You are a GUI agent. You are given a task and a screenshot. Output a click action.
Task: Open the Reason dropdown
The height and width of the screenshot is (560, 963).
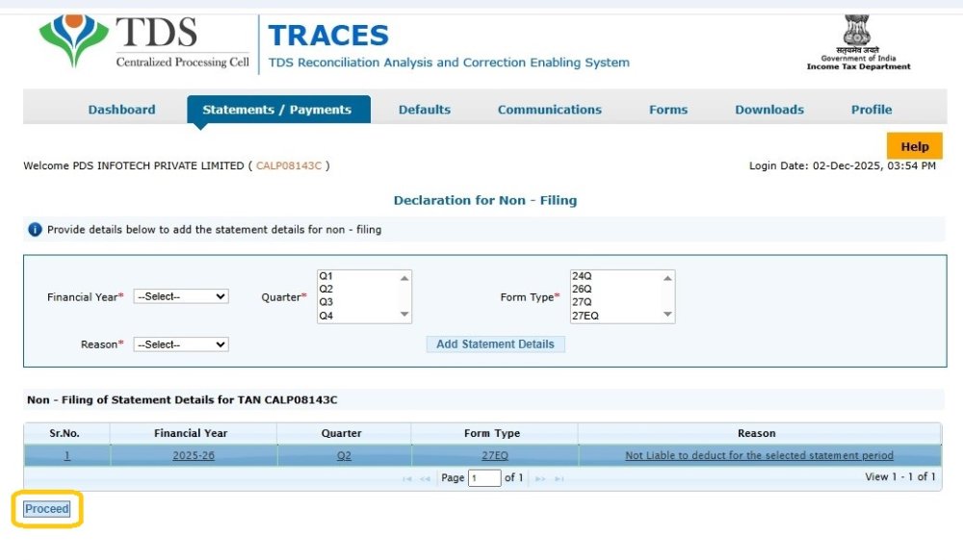click(x=180, y=344)
